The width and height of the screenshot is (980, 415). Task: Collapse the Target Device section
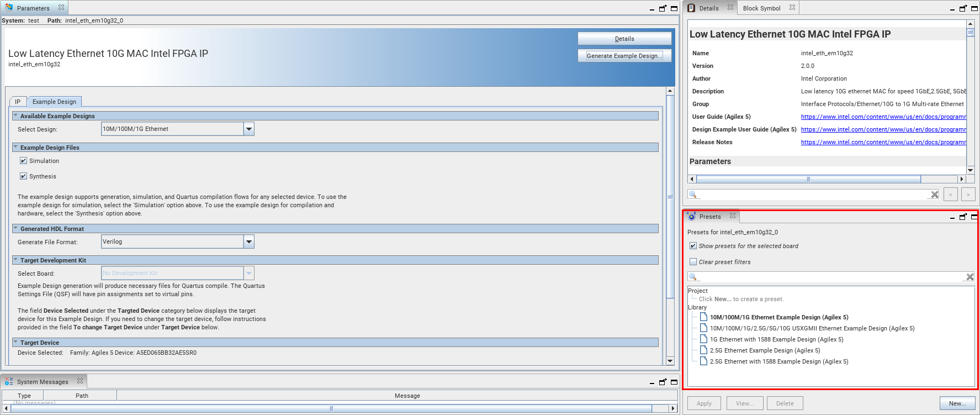(x=16, y=343)
